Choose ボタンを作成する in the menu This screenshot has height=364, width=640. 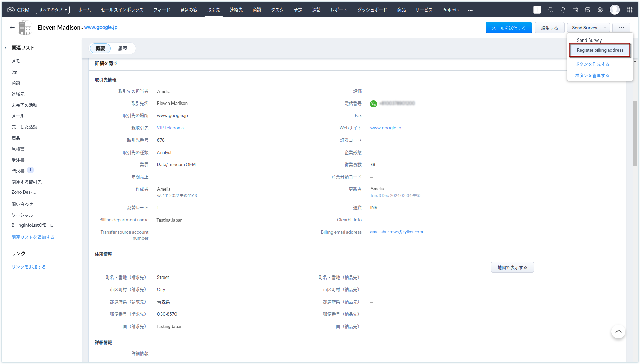pos(592,64)
